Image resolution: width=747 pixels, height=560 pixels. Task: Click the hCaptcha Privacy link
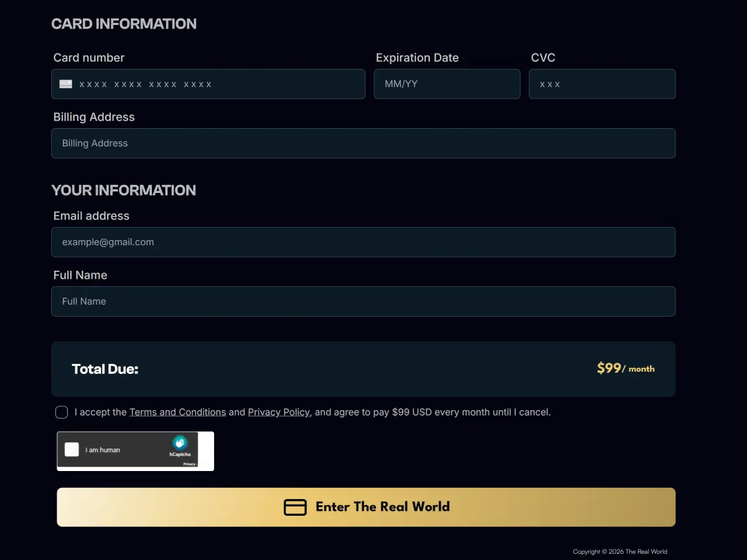[189, 464]
